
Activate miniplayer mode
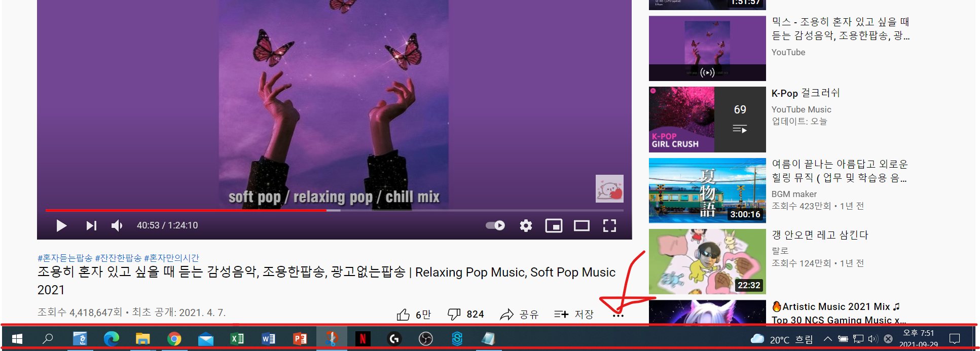pyautogui.click(x=554, y=225)
